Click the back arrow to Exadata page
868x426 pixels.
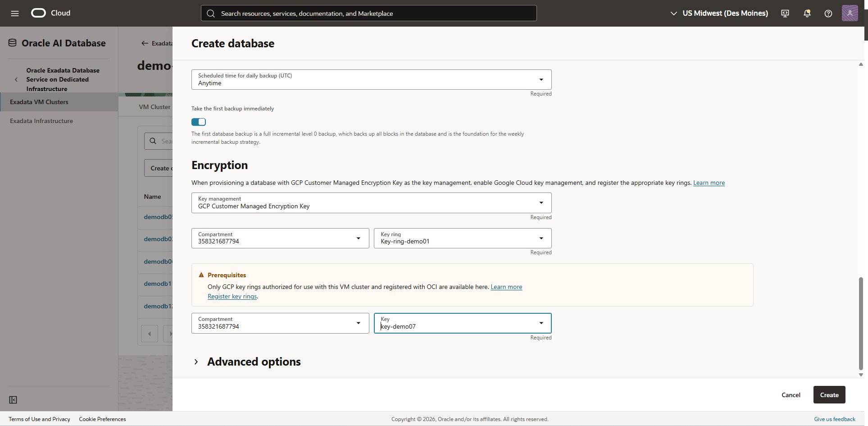pyautogui.click(x=145, y=43)
